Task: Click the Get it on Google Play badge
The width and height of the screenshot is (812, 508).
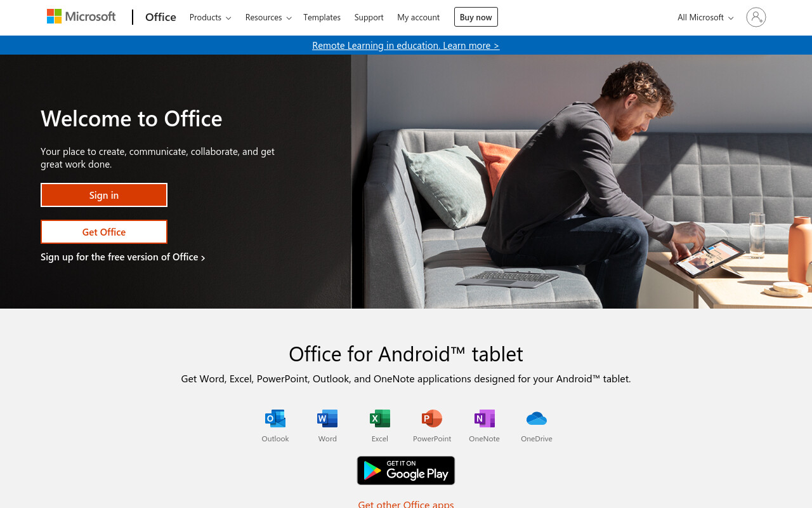Action: tap(406, 471)
